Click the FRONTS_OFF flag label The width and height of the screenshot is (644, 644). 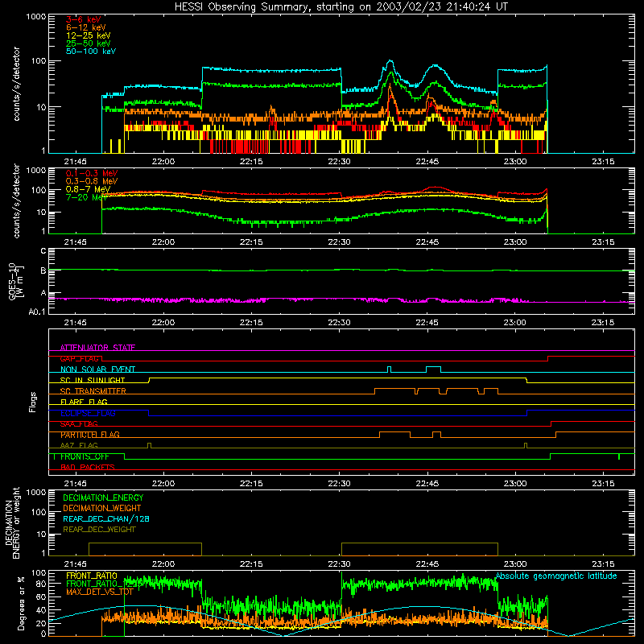point(85,456)
